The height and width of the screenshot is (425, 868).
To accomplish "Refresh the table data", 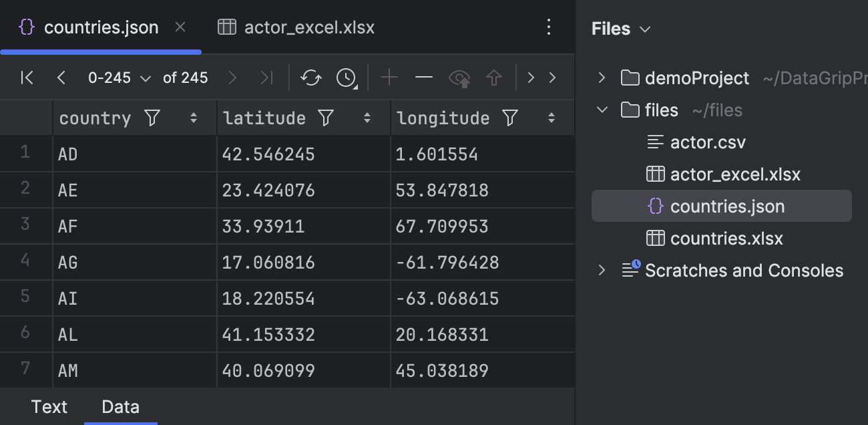I will 310,78.
